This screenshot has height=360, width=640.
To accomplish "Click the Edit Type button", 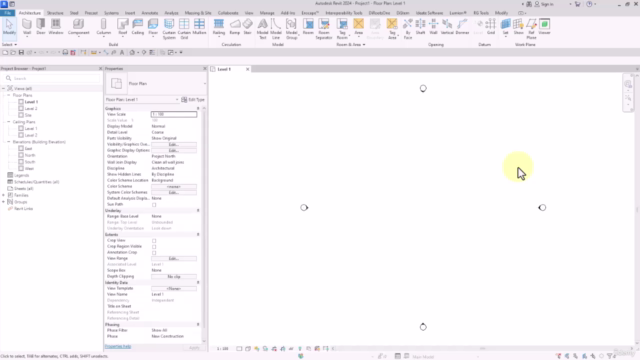I will pyautogui.click(x=193, y=100).
